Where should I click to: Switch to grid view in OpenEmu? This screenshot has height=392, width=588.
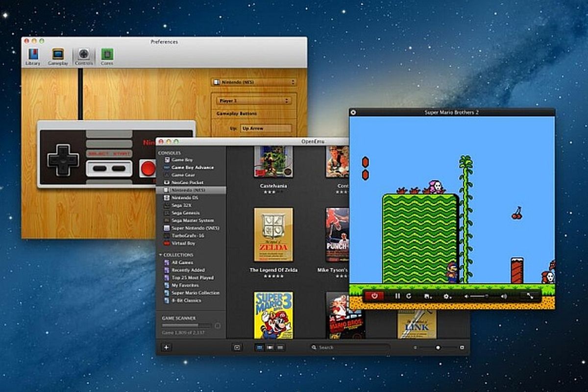click(x=260, y=347)
